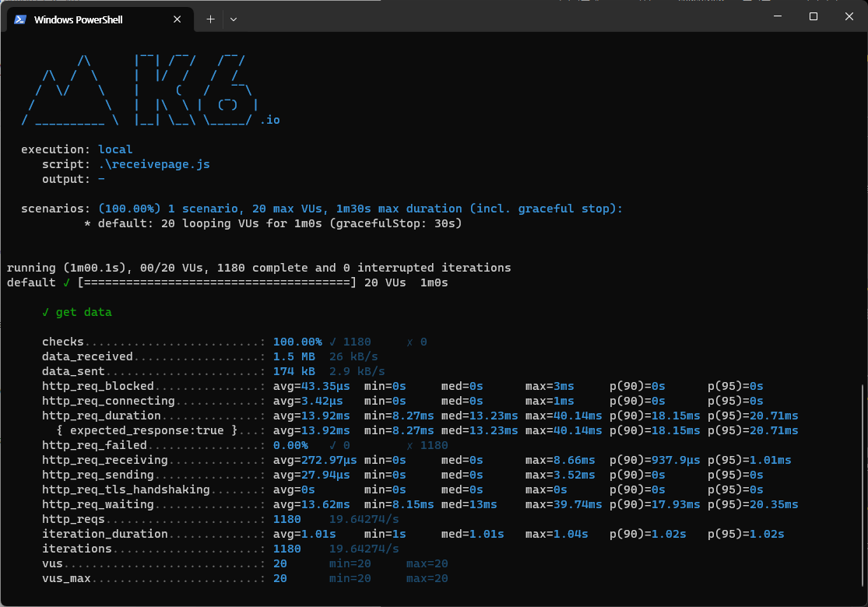The width and height of the screenshot is (868, 607).
Task: Click http_req_duration p(95)=20.71ms
Action: pyautogui.click(x=753, y=416)
